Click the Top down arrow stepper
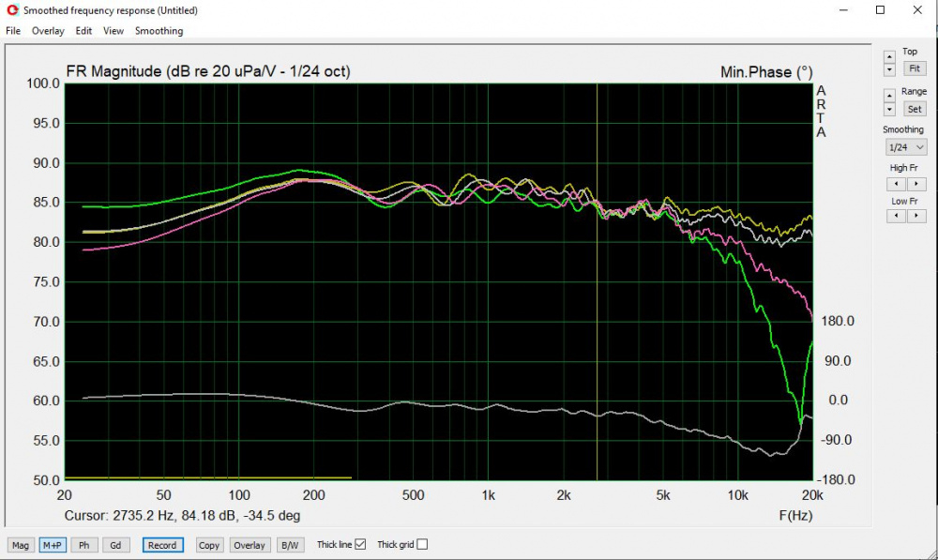The image size is (938, 560). (x=889, y=69)
